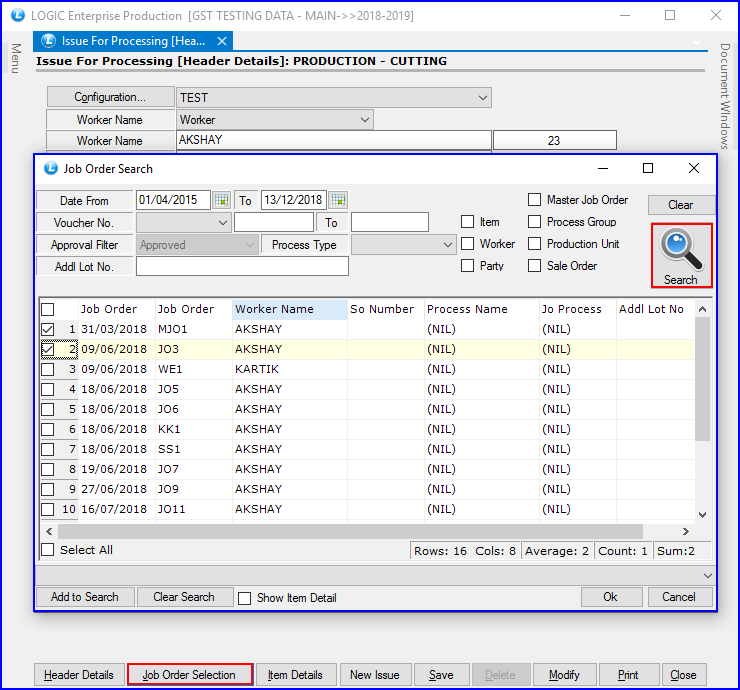
Task: Click the Job Order Search window logo icon
Action: pyautogui.click(x=50, y=168)
